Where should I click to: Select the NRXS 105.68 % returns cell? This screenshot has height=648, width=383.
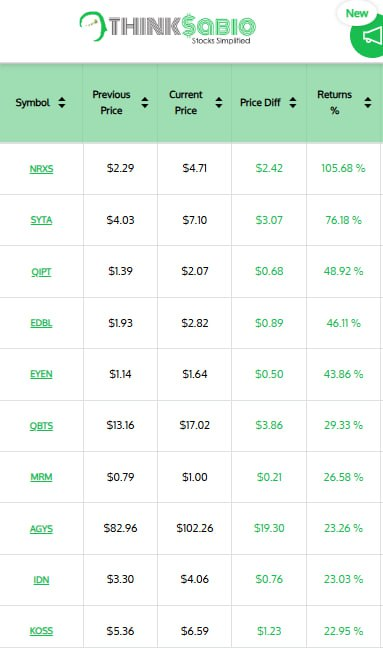pos(343,169)
